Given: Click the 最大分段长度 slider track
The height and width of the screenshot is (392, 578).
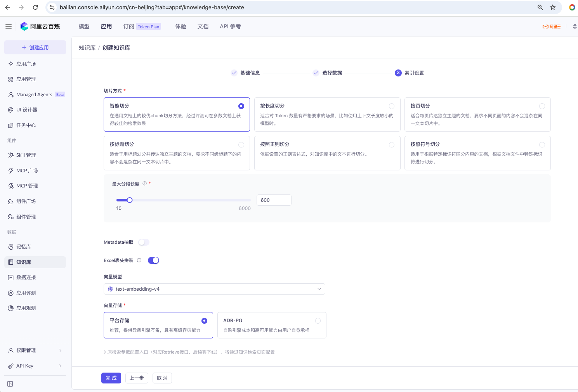Looking at the screenshot, I should click(184, 200).
